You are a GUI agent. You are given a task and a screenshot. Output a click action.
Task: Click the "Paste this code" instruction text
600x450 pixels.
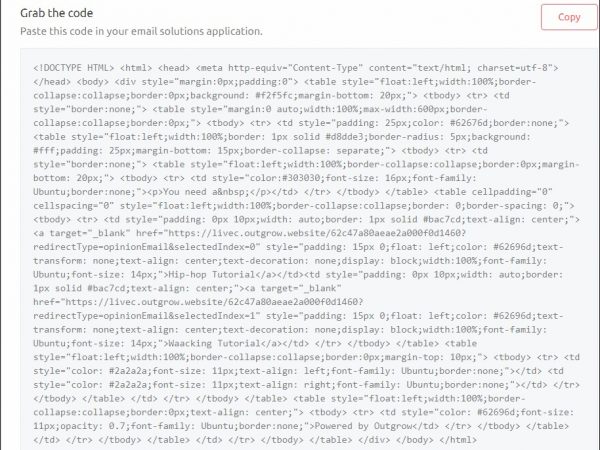(135, 32)
